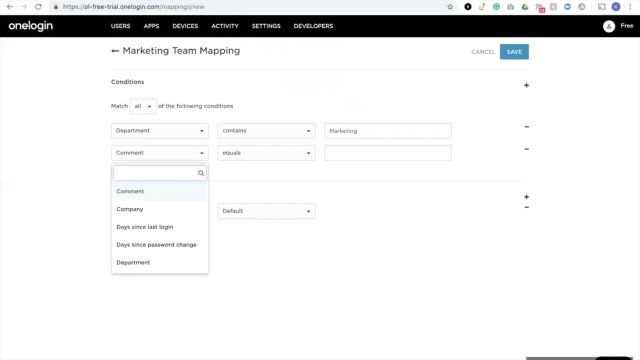Image resolution: width=640 pixels, height=360 pixels.
Task: Click the browser forward arrow
Action: click(x=24, y=7)
